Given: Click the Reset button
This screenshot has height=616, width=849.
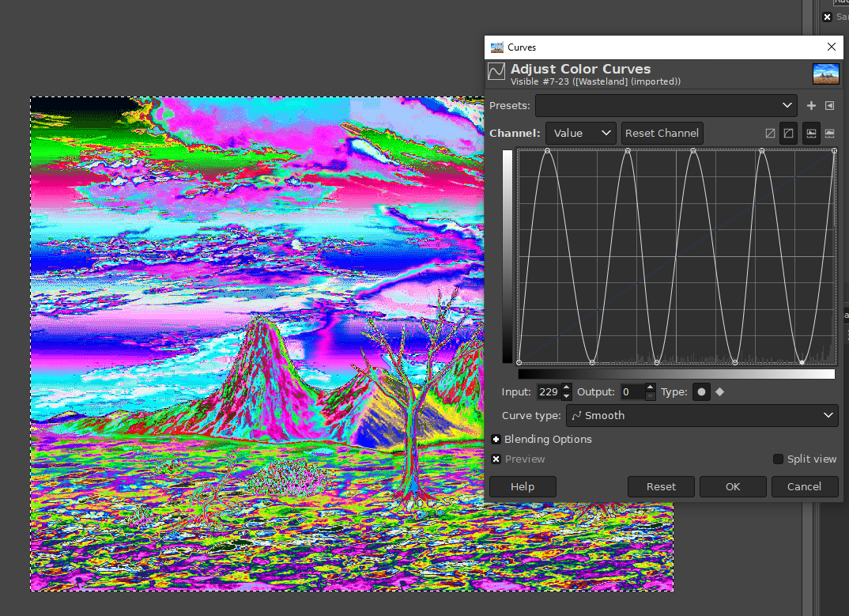Looking at the screenshot, I should (661, 486).
